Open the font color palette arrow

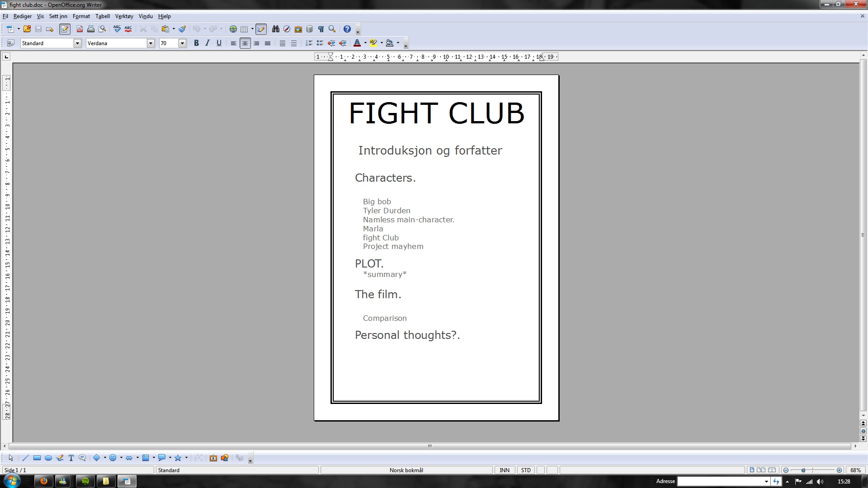365,43
